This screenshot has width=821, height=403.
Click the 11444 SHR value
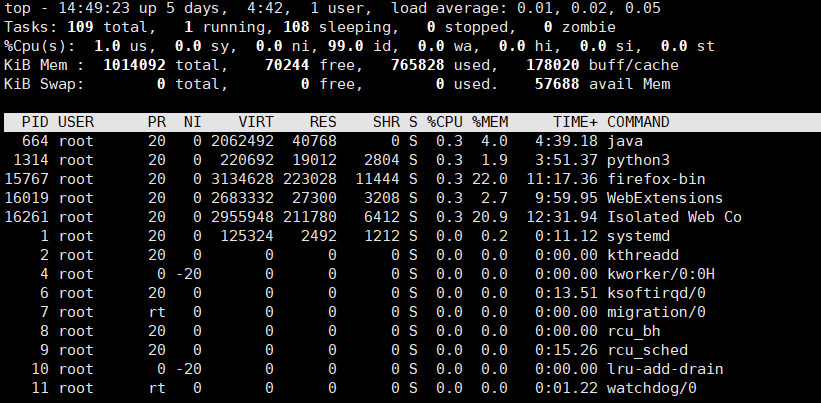tap(377, 179)
